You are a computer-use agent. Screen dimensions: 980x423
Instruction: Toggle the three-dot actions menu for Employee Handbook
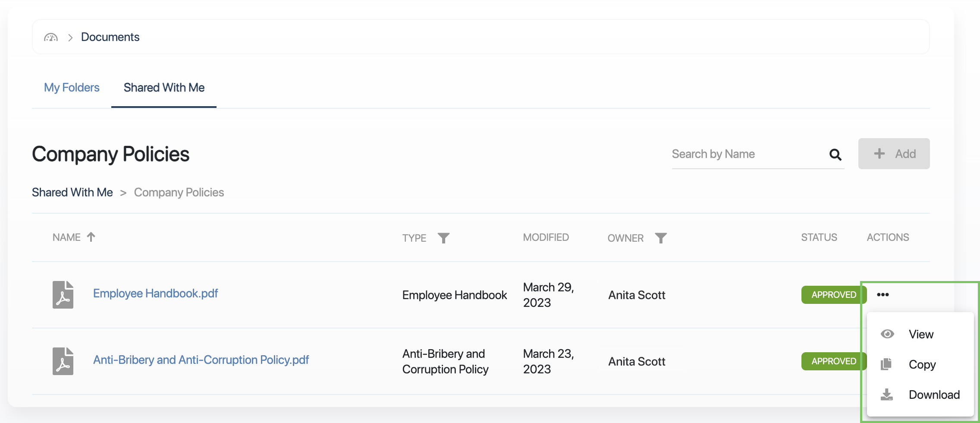(x=883, y=295)
